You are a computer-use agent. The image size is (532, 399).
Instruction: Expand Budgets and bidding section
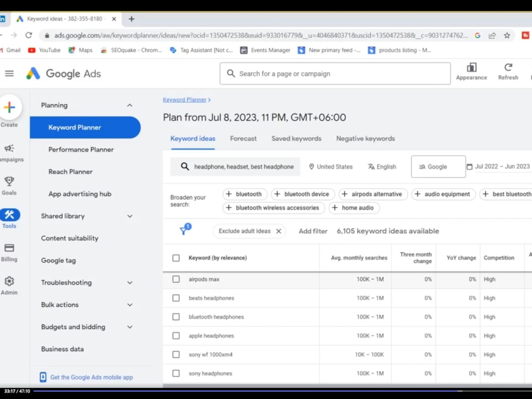tap(130, 327)
